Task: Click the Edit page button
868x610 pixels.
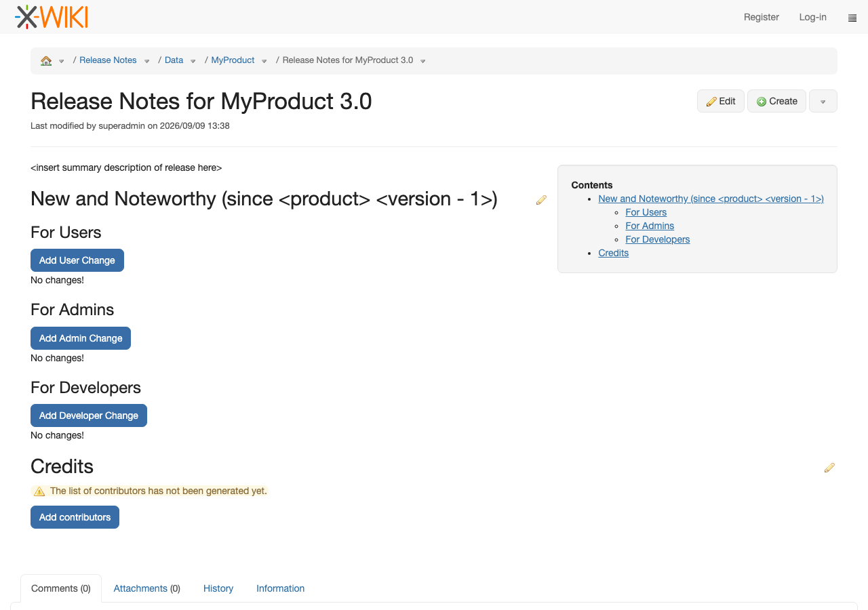Action: [721, 101]
